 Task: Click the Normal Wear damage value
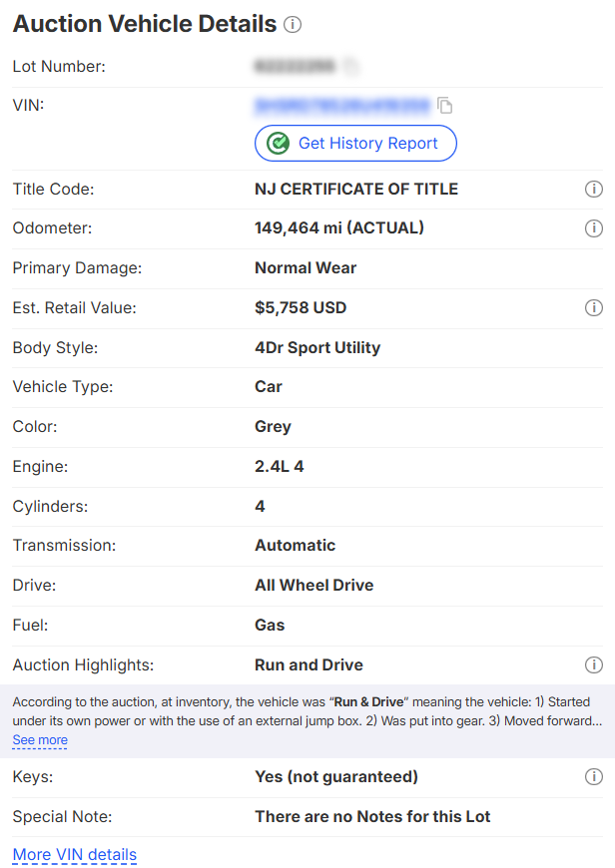(x=306, y=267)
